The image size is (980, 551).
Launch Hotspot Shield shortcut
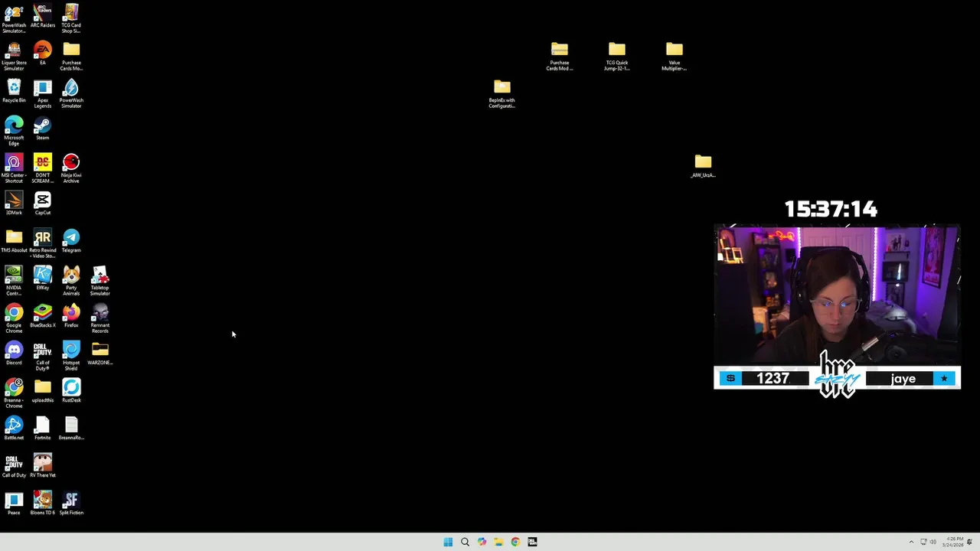(x=71, y=356)
